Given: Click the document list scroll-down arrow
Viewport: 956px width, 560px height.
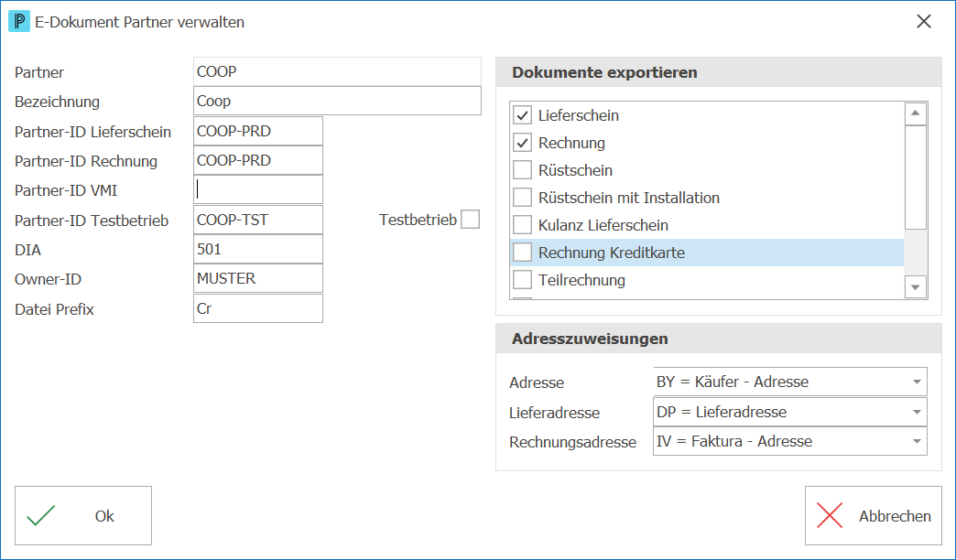Looking at the screenshot, I should pos(915,287).
